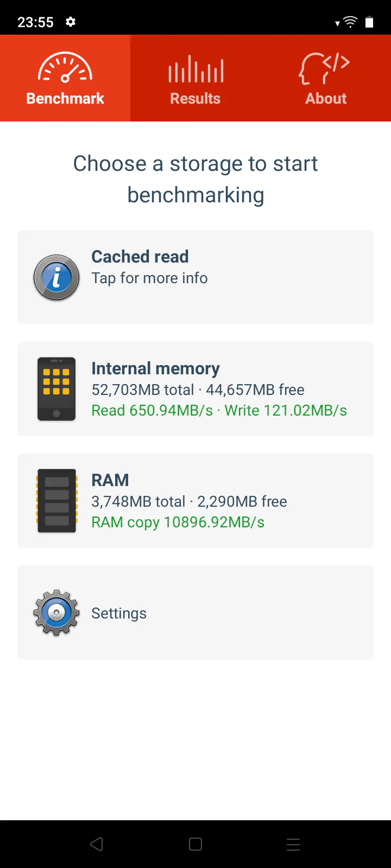Start the RAM benchmark

195,501
